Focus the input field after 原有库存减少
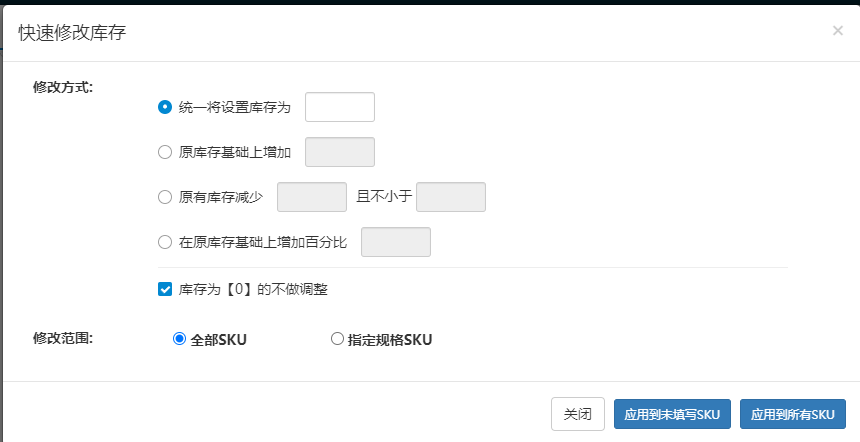This screenshot has height=442, width=860. pyautogui.click(x=311, y=197)
